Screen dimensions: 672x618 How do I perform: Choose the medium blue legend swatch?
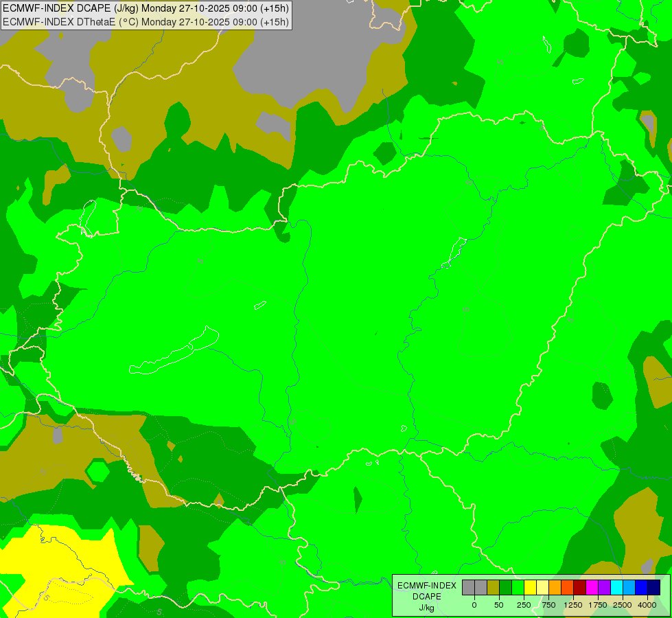642,588
